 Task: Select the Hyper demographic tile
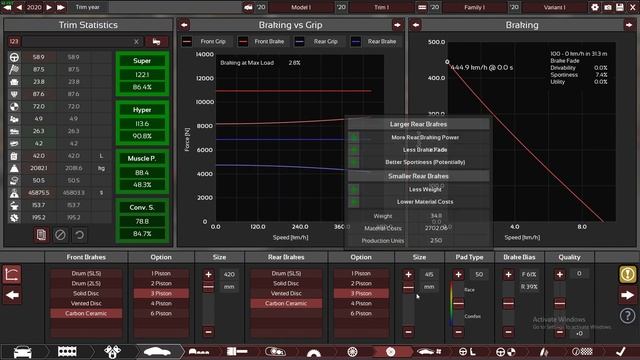[x=142, y=123]
